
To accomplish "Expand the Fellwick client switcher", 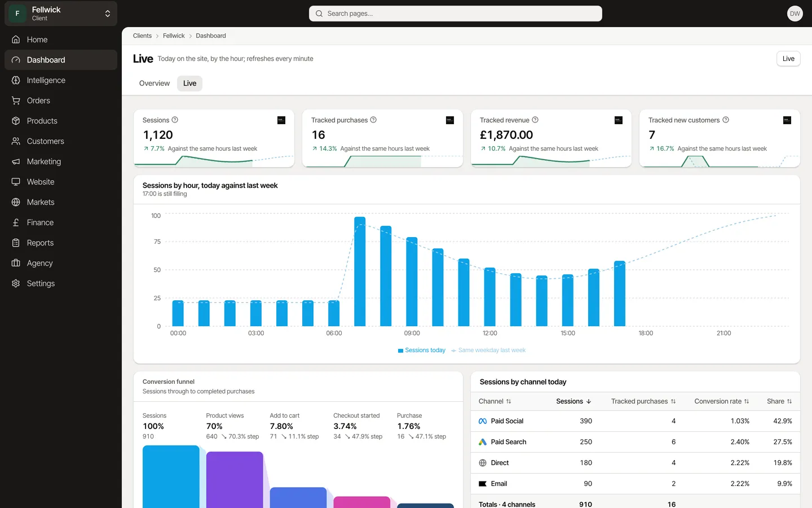I will (61, 14).
